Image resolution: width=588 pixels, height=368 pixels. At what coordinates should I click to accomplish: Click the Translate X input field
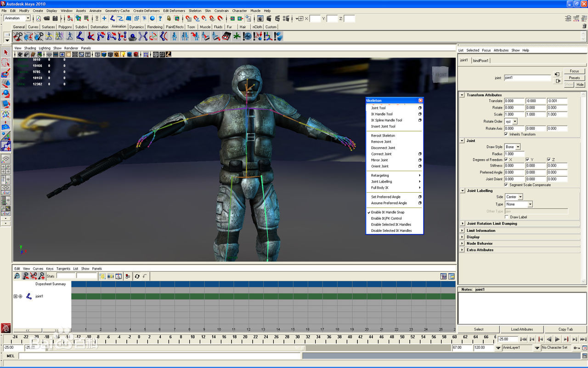click(514, 101)
